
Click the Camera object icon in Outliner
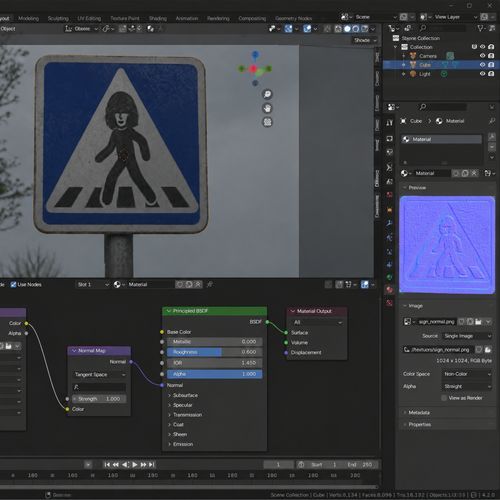pos(413,56)
